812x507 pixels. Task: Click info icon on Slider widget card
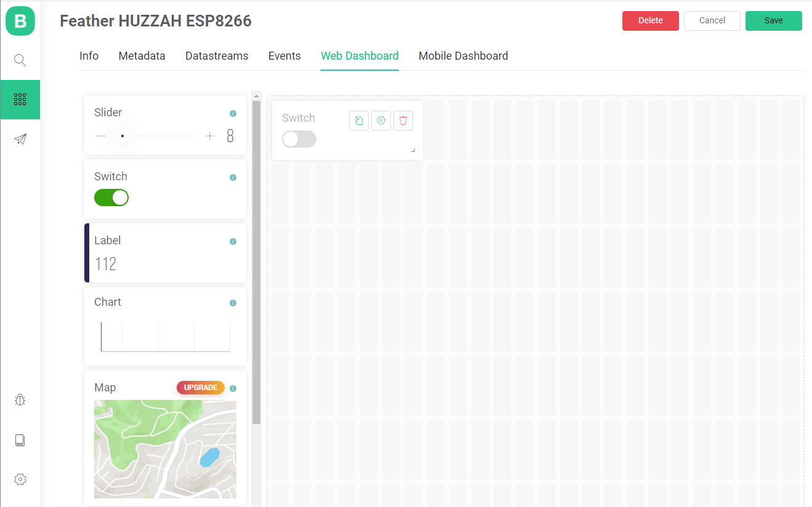pos(233,113)
